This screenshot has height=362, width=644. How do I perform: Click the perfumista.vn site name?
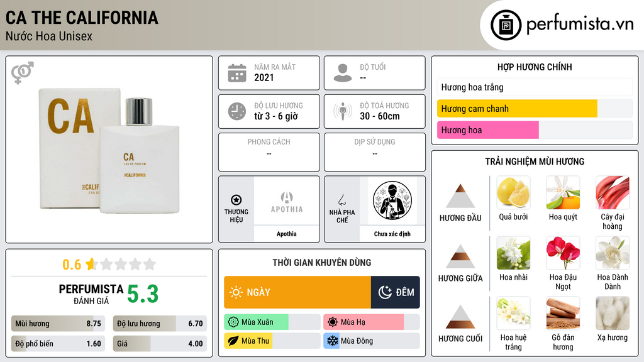pos(580,25)
